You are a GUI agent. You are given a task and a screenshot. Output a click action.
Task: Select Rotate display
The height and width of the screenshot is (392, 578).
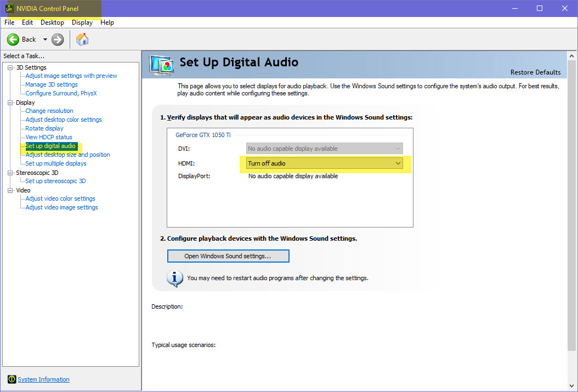[44, 128]
